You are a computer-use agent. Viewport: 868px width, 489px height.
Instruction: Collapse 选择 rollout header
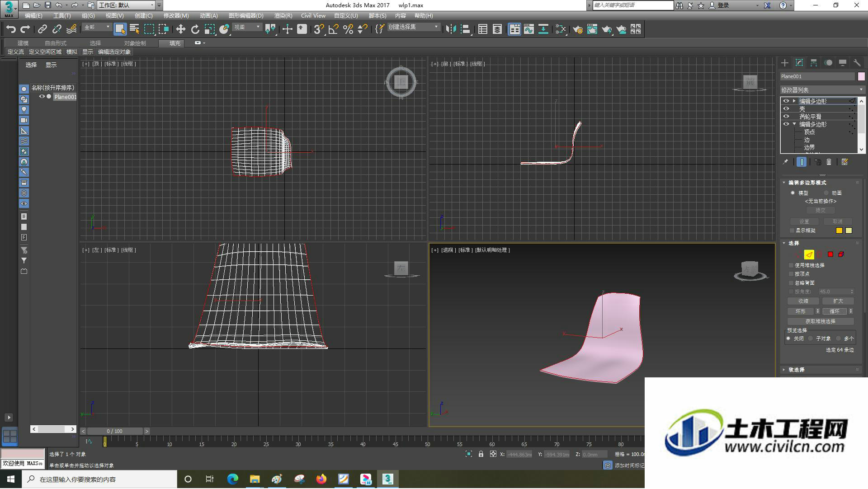click(822, 243)
